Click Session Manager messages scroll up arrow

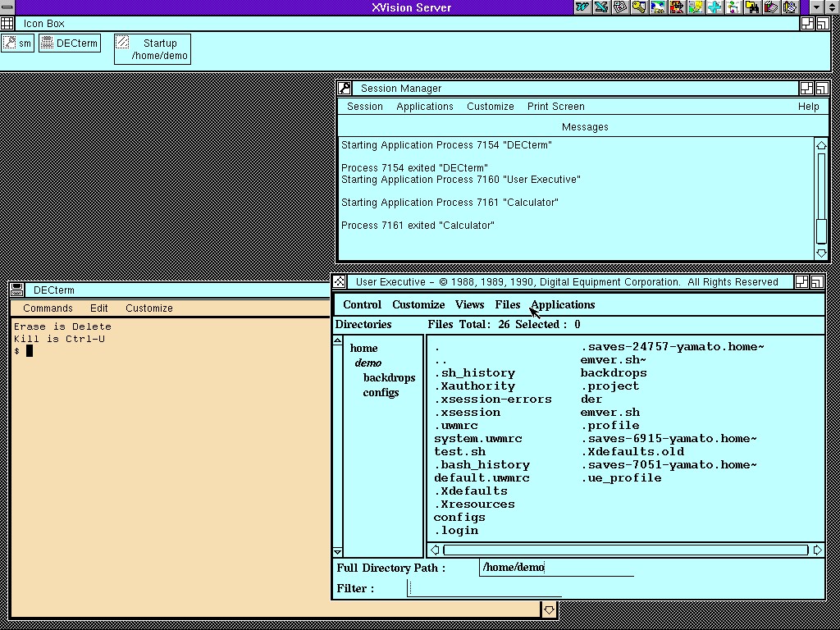coord(821,144)
